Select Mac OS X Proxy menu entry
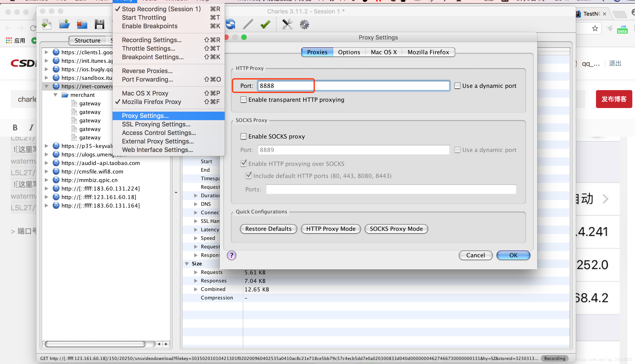Image resolution: width=635 pixels, height=364 pixels. 169,93
